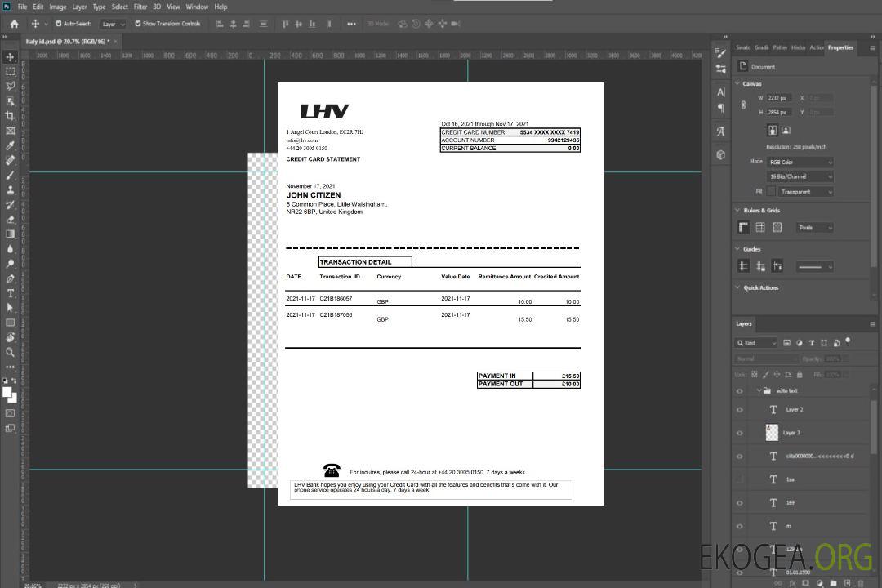Select the Clone Stamp tool
Image resolution: width=882 pixels, height=588 pixels.
coord(10,189)
